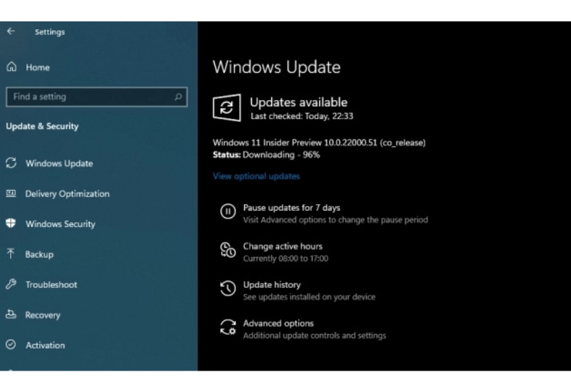Image resolution: width=571 pixels, height=392 pixels.
Task: Click the Backup arrow icon
Action: 11,254
